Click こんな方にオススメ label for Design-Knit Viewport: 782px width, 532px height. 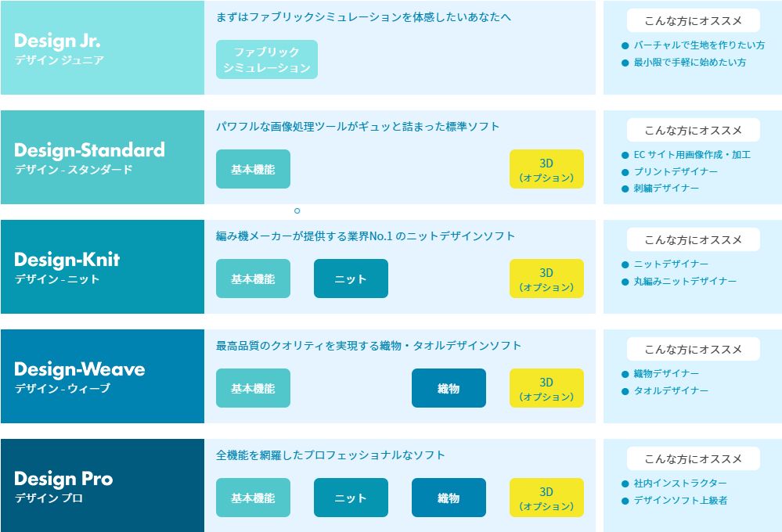click(x=694, y=240)
